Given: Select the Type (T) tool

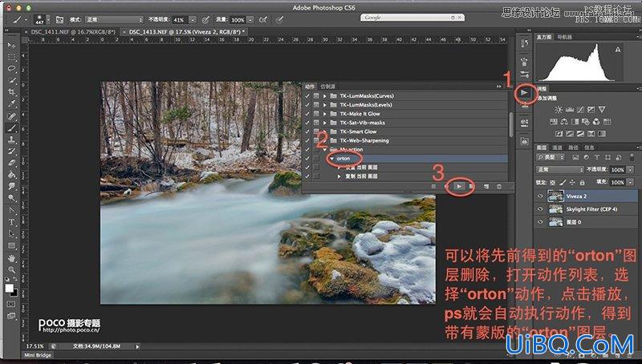Looking at the screenshot, I should pos(11,222).
